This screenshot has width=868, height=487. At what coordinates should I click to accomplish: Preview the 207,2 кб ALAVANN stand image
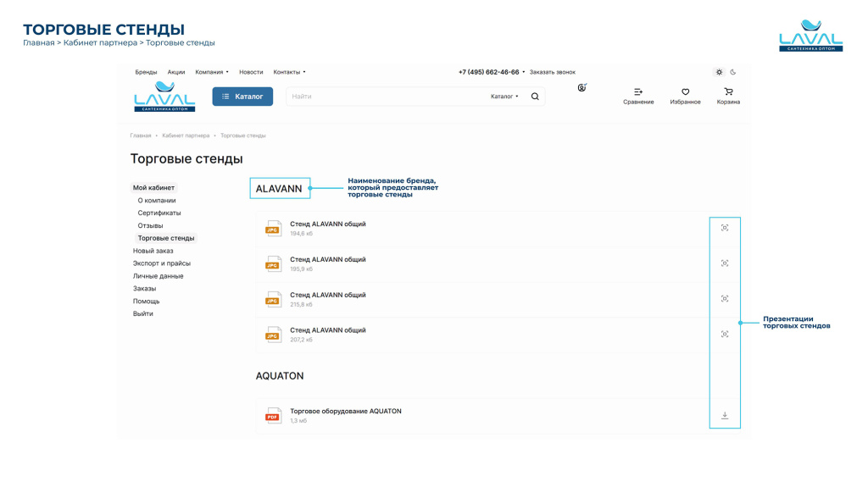pyautogui.click(x=725, y=335)
